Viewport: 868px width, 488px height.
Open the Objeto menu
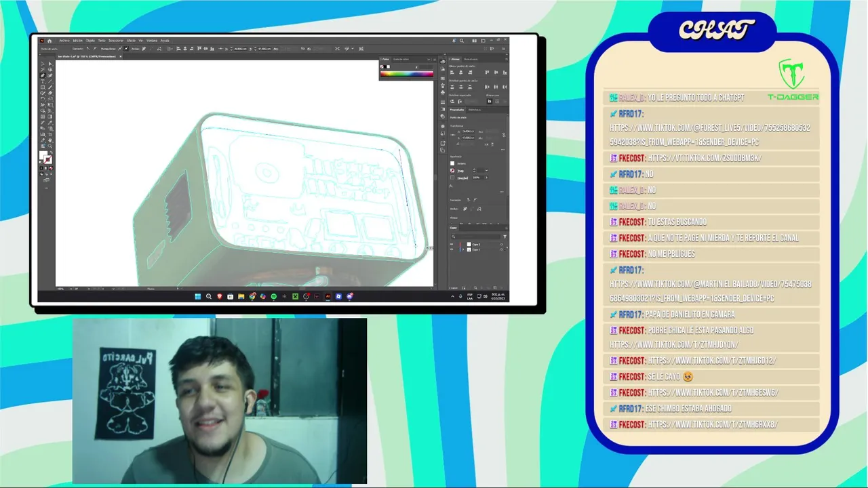click(90, 41)
